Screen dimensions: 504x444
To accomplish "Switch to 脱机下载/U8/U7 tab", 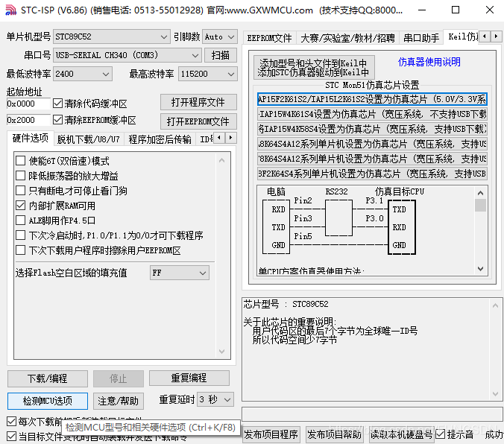I will pos(89,139).
